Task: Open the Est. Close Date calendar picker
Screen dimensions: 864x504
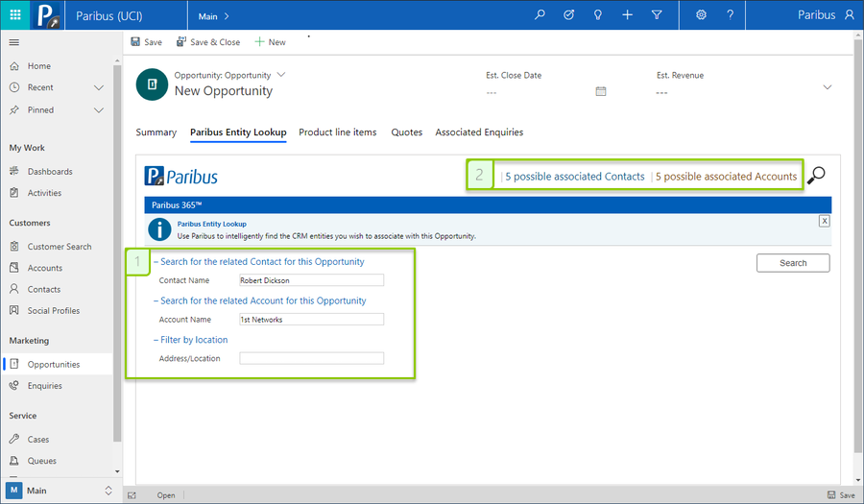Action: pos(601,91)
